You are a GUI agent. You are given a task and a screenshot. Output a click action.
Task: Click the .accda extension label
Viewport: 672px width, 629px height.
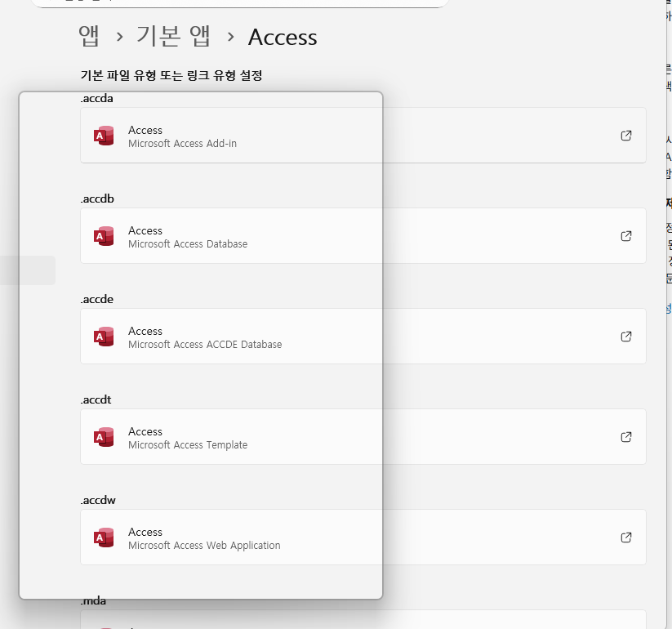97,99
